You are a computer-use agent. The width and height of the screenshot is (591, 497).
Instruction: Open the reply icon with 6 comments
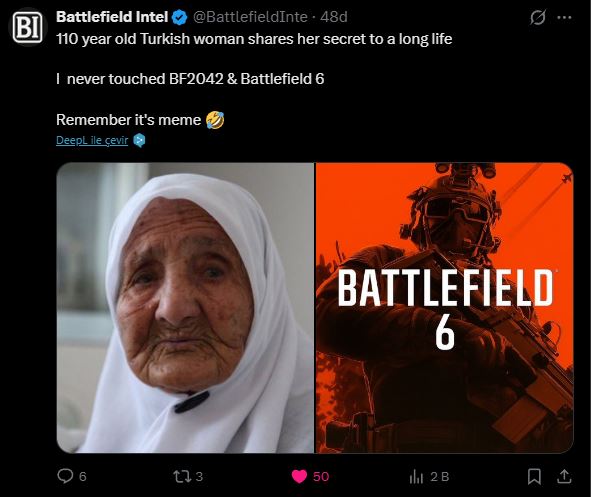coord(65,476)
